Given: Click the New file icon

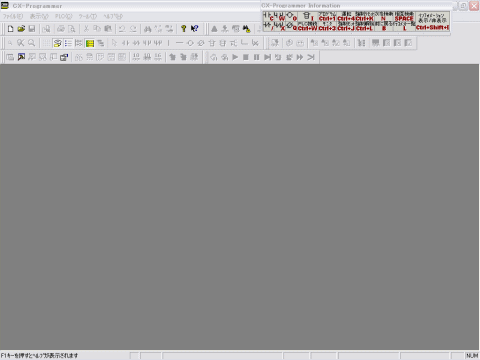Looking at the screenshot, I should tap(10, 29).
